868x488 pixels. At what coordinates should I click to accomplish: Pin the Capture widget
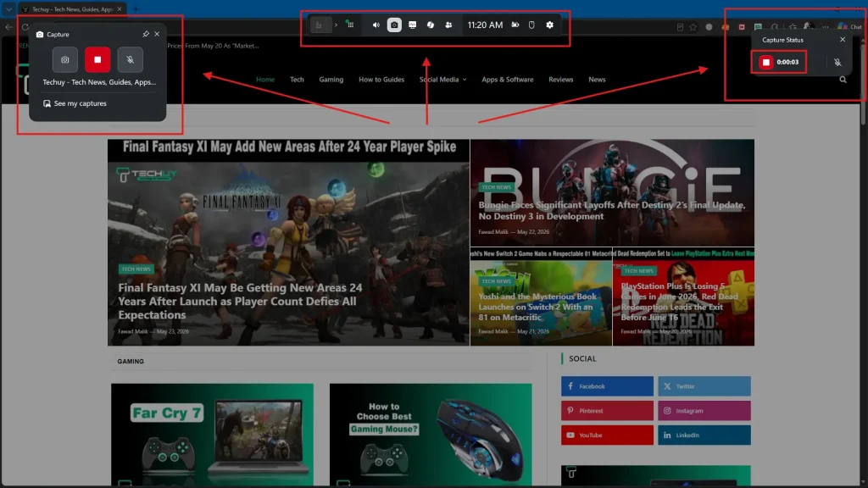pos(146,34)
